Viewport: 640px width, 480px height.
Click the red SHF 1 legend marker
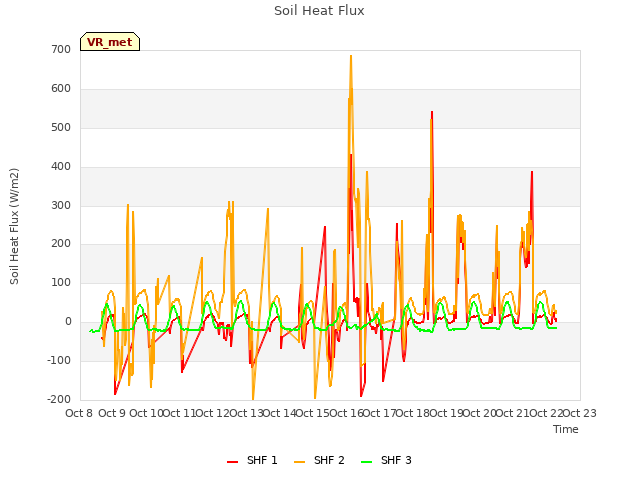tap(232, 462)
